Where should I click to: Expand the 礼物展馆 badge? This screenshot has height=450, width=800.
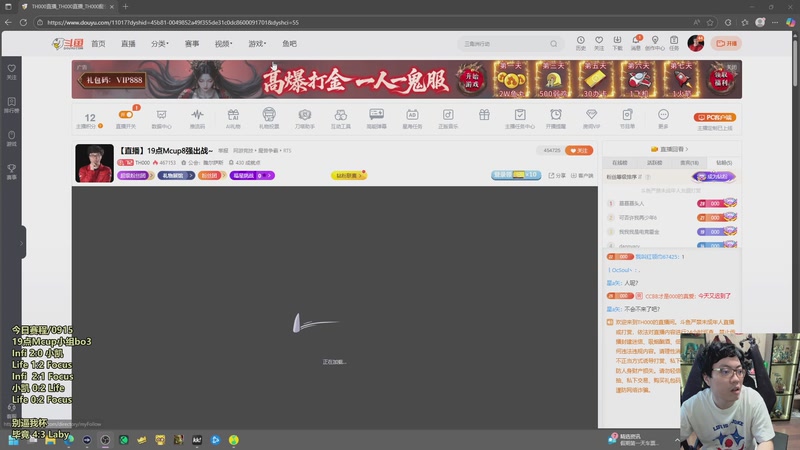click(x=176, y=176)
